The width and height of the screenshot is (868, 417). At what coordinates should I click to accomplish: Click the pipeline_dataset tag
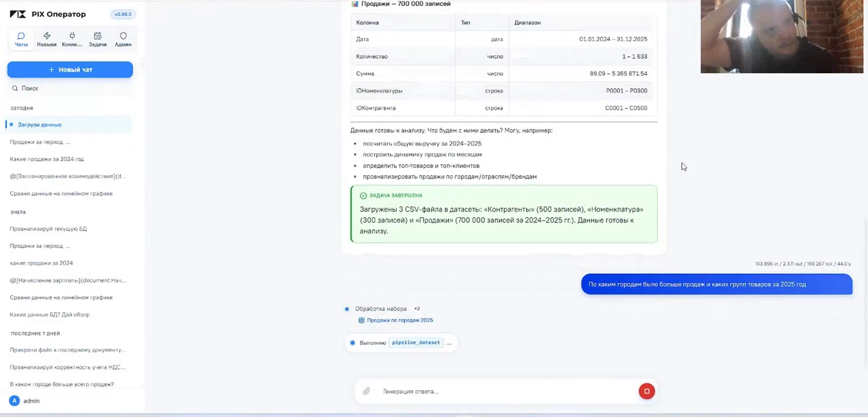416,342
